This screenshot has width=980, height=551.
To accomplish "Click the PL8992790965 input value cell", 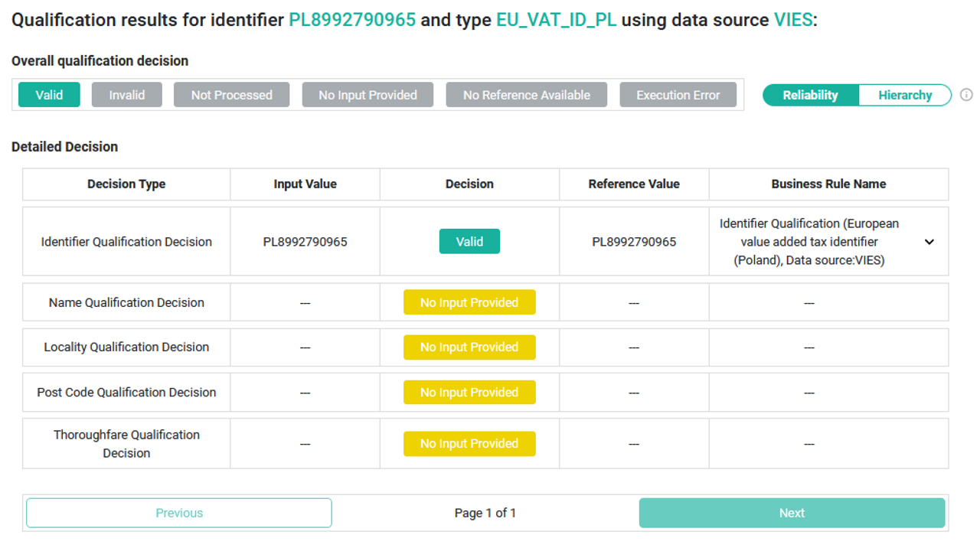I will [305, 242].
